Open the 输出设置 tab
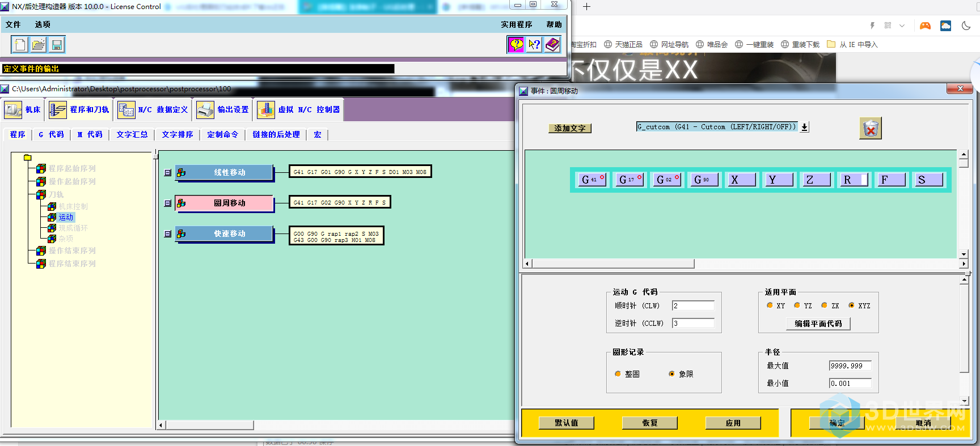The width and height of the screenshot is (980, 446). 223,110
